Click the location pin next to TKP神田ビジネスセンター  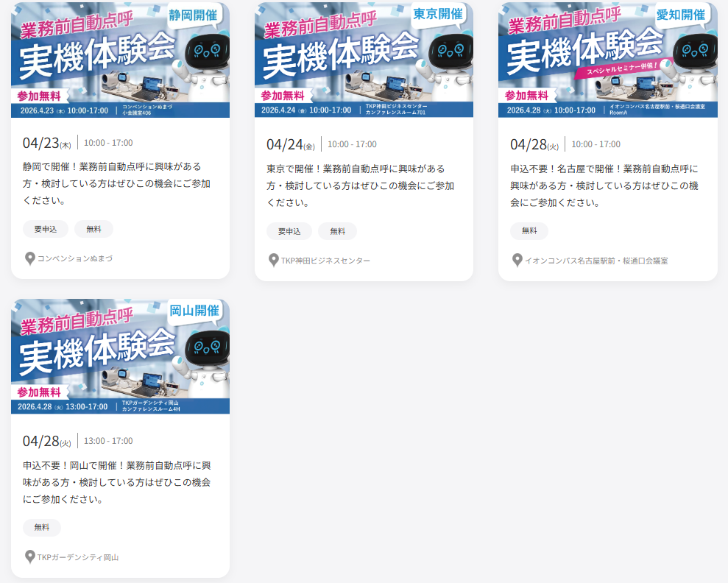point(274,261)
